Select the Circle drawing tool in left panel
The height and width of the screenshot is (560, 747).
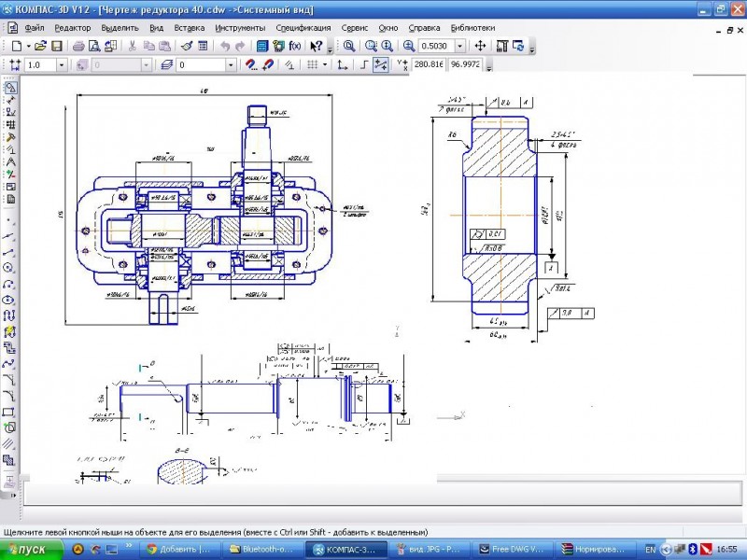(x=9, y=267)
